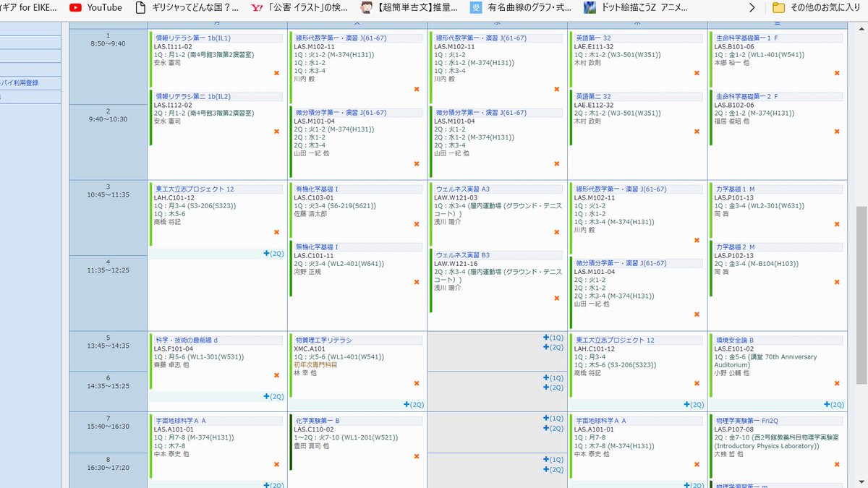Remove ウェルネス実習 B3 with the orange X
Screen dimensions: 868x488
pos(556,299)
